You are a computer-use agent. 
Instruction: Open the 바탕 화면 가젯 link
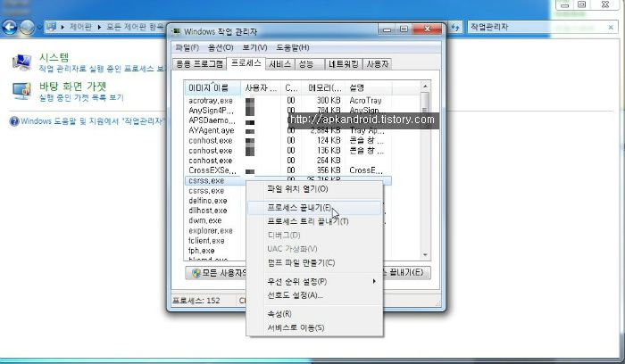72,87
